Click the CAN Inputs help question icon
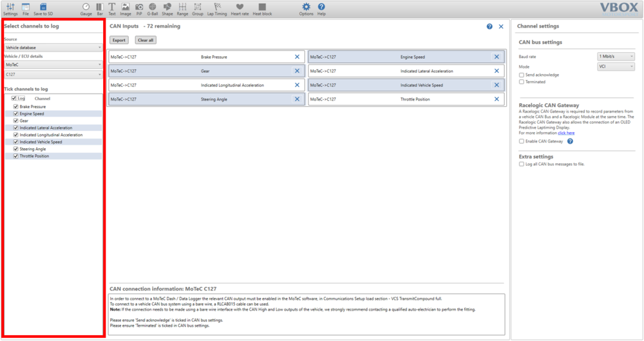The height and width of the screenshot is (341, 644). [x=489, y=26]
